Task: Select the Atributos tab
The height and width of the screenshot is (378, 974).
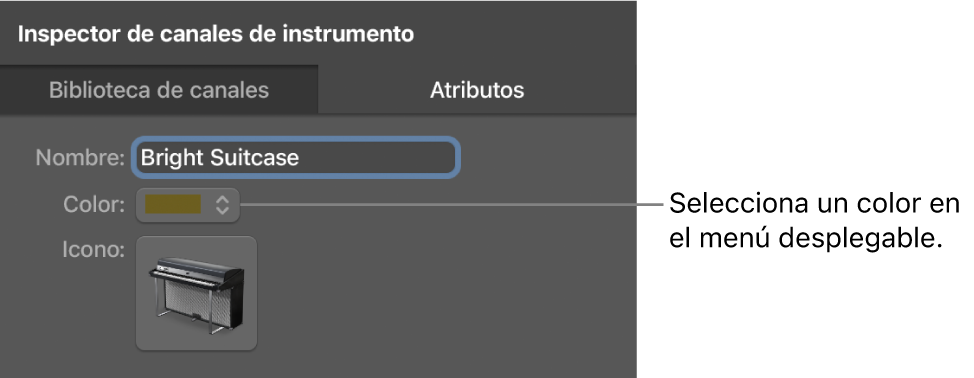Action: pos(477,90)
